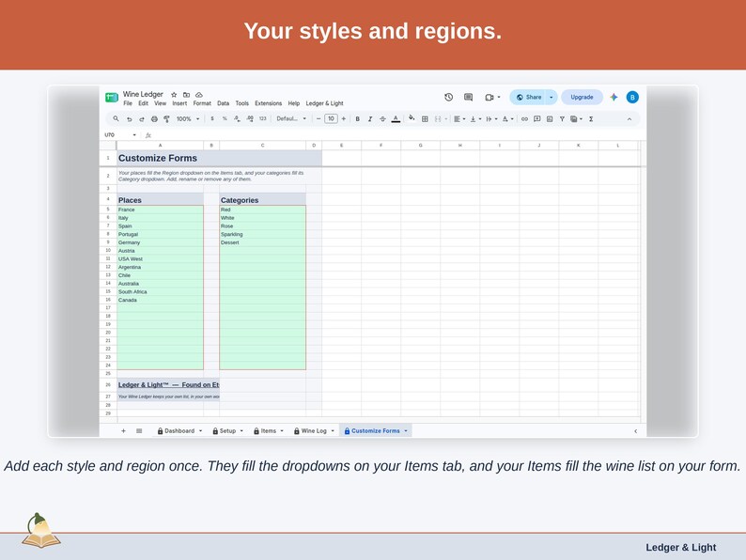Screen dimensions: 746x560
Task: Star the Wine Ledger document
Action: [x=174, y=95]
